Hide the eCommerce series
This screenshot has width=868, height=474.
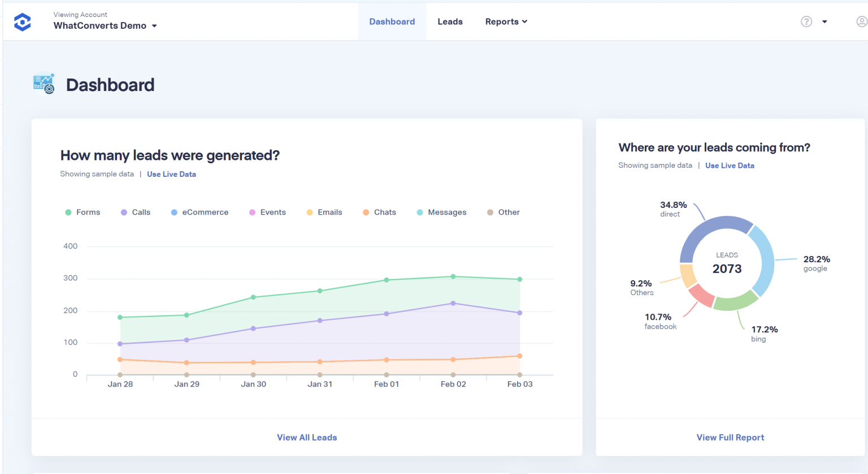(x=199, y=212)
